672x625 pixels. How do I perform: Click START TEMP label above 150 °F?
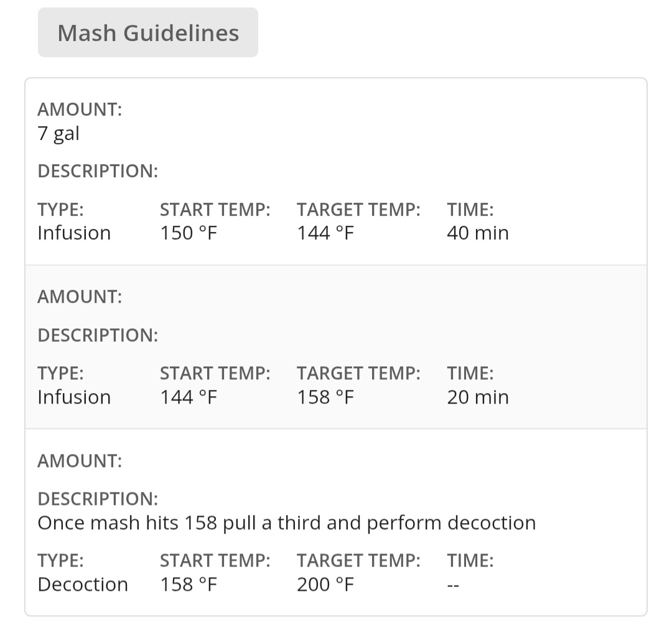click(215, 210)
